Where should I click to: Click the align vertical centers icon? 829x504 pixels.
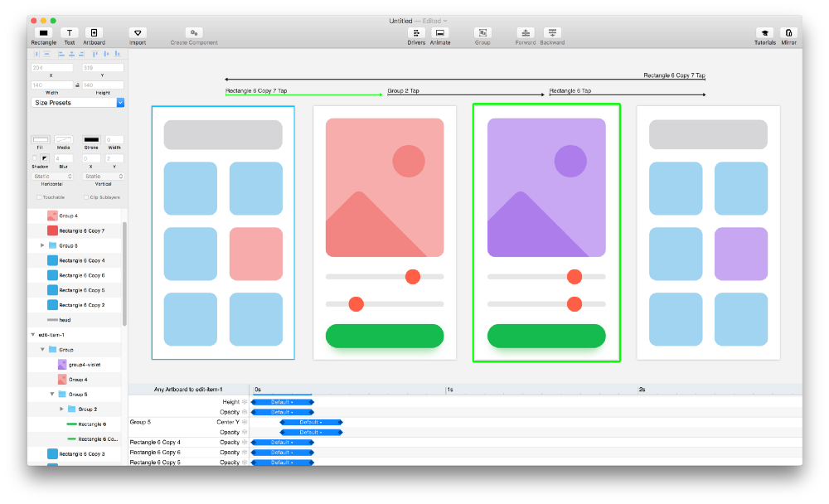107,54
